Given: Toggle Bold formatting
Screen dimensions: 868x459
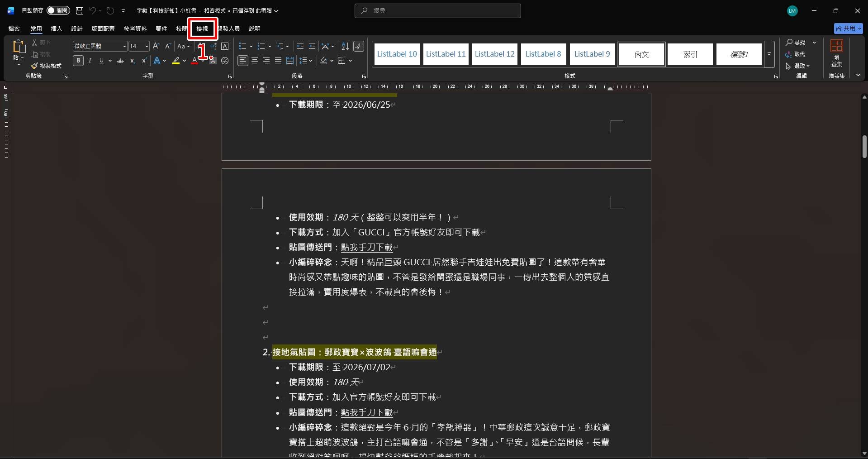Looking at the screenshot, I should tap(78, 61).
